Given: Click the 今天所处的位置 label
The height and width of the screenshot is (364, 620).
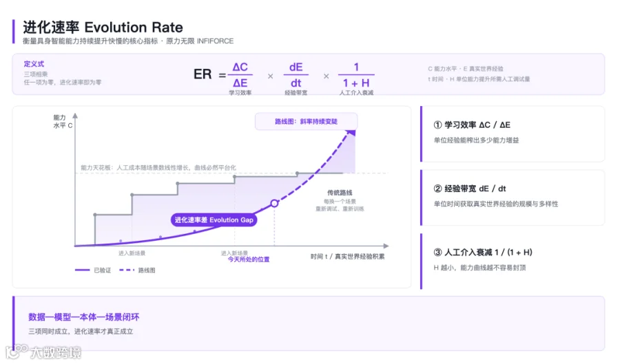Looking at the screenshot, I should click(249, 259).
